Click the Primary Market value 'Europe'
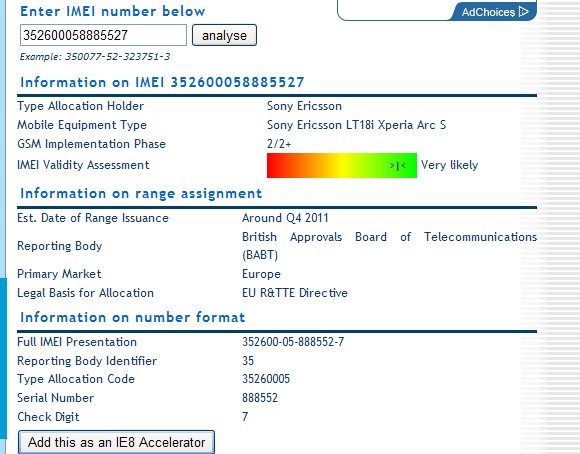Screen dimensions: 580x454 coord(261,274)
